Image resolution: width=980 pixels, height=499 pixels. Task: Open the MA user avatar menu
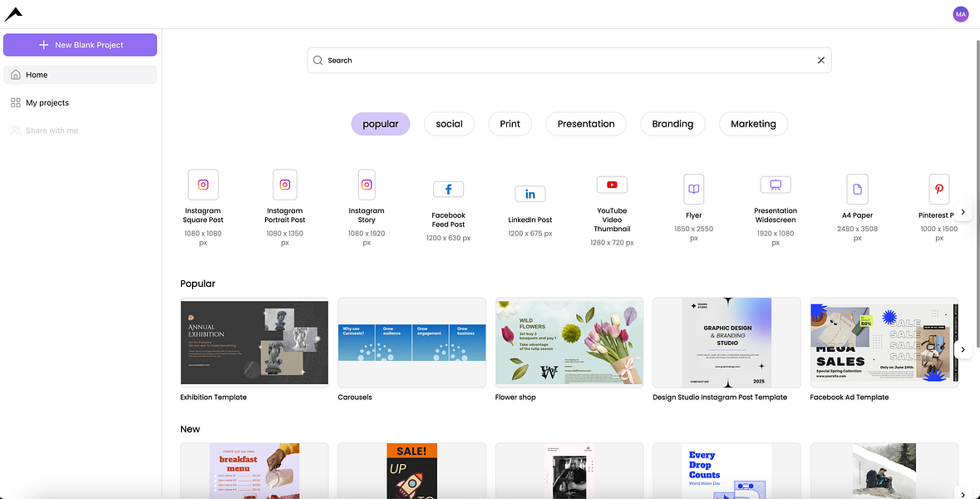(960, 14)
